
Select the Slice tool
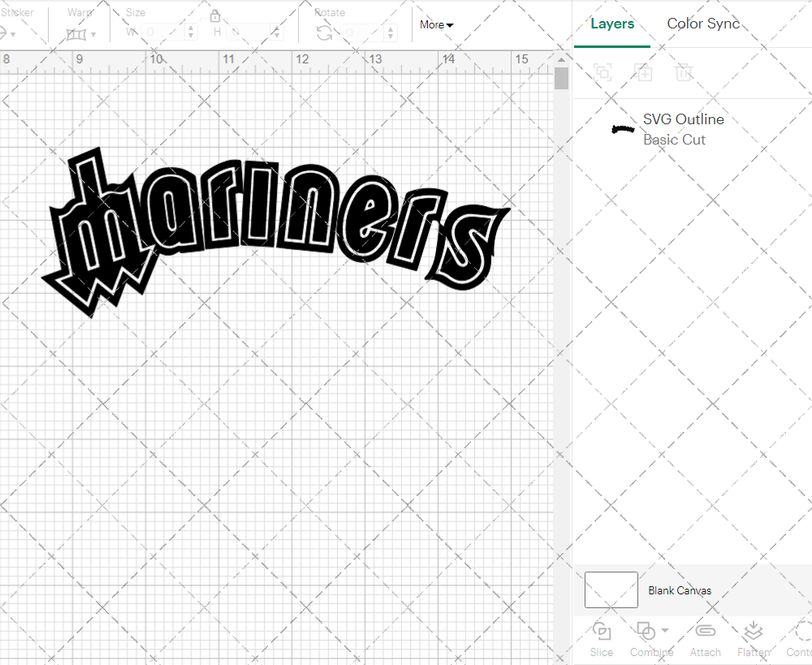[x=601, y=640]
